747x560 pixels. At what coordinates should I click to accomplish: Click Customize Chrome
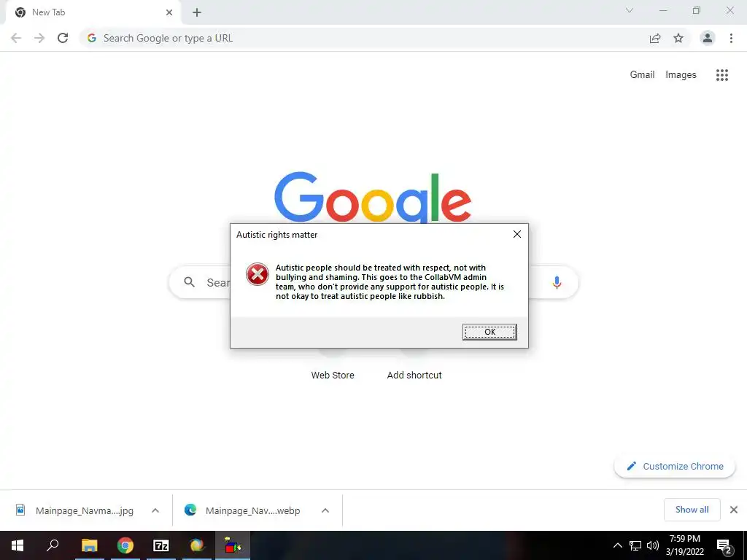[x=675, y=466]
